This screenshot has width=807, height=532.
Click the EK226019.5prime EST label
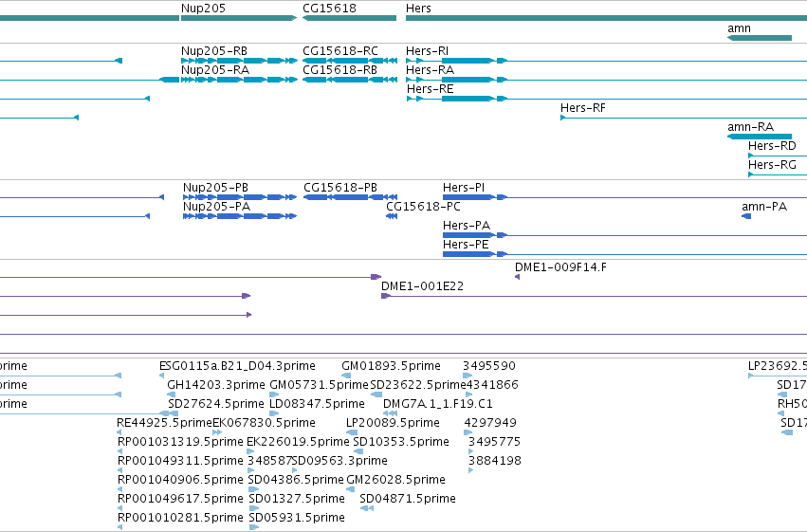point(298,443)
